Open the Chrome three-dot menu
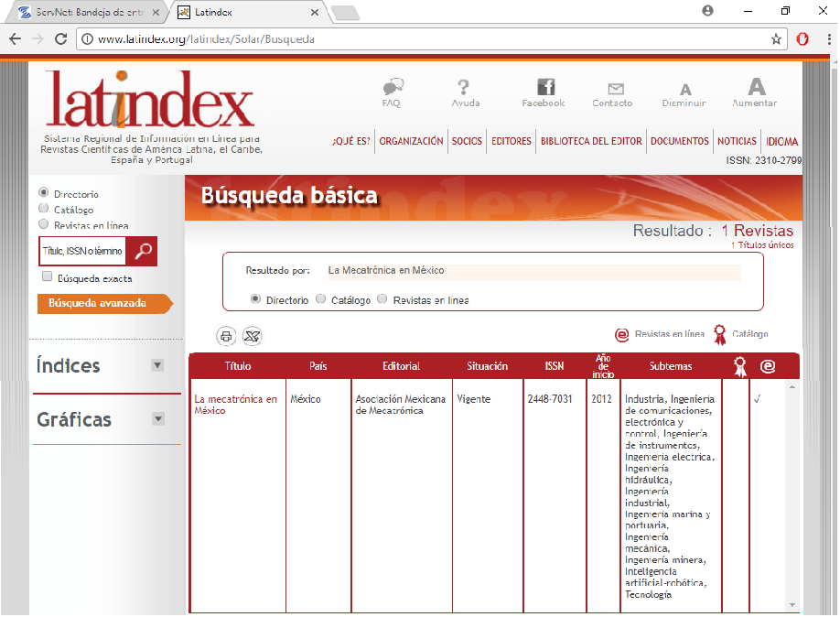This screenshot has height=617, width=840. pos(829,39)
